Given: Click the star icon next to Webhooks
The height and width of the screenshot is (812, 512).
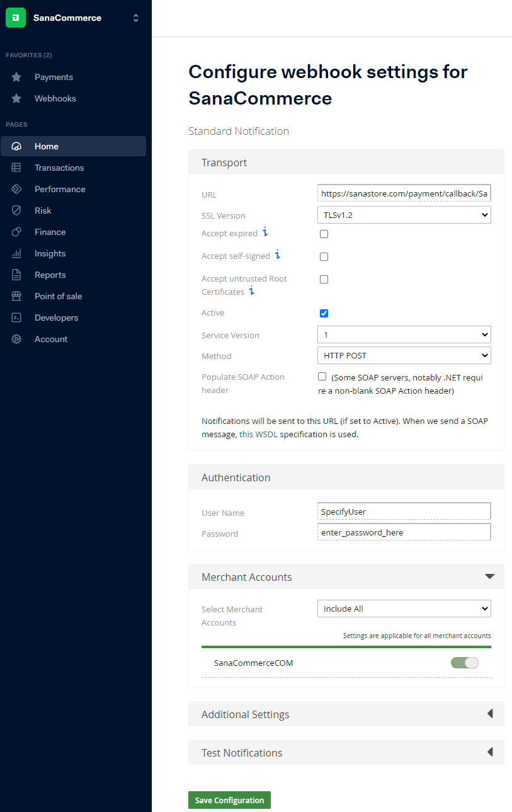Looking at the screenshot, I should (16, 98).
